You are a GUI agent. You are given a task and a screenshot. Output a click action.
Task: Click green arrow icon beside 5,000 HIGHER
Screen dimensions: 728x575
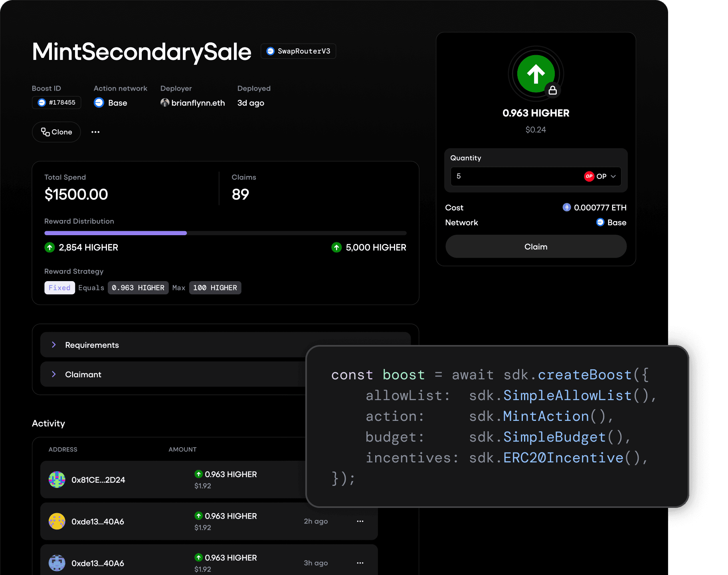pos(336,248)
